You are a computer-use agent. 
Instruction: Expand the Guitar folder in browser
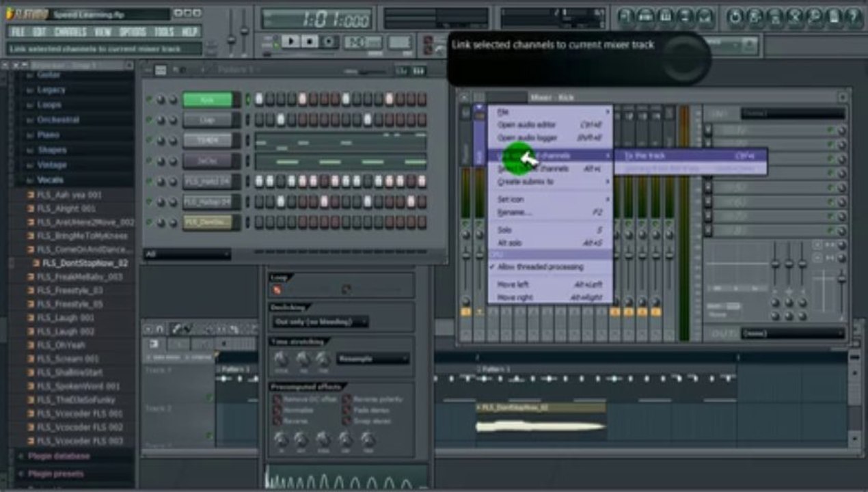49,74
